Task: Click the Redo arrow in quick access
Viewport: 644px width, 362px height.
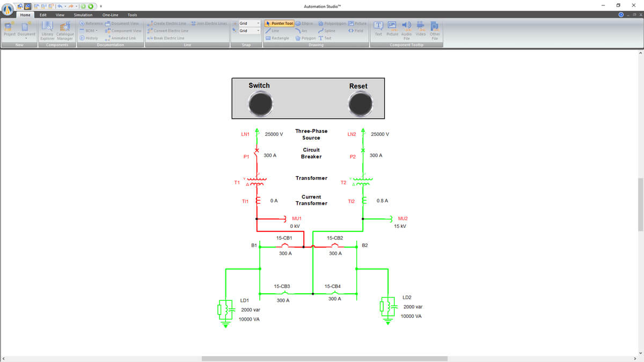Action: 70,6
